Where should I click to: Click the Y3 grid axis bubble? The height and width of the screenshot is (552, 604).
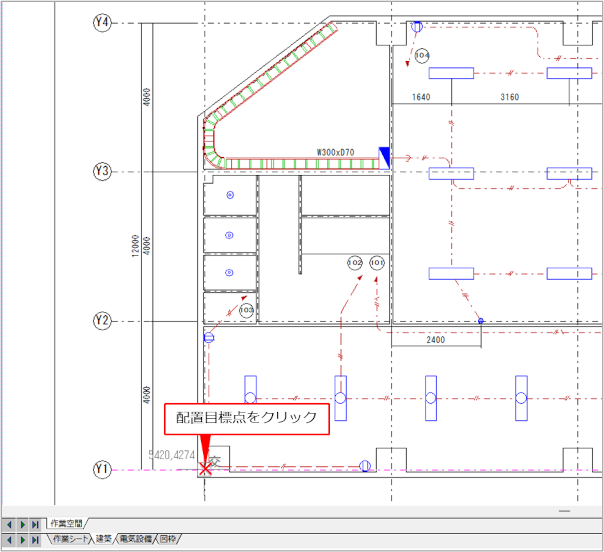(x=102, y=172)
